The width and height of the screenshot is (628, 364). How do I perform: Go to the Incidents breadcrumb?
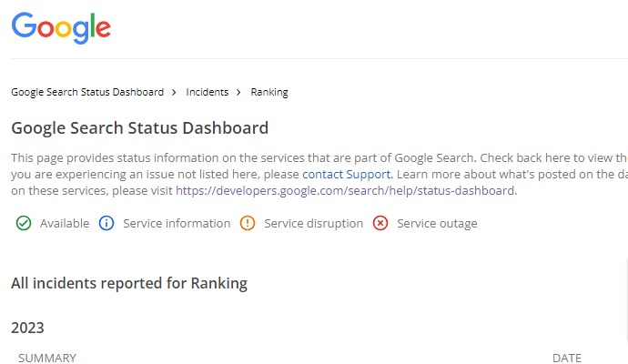pos(208,92)
